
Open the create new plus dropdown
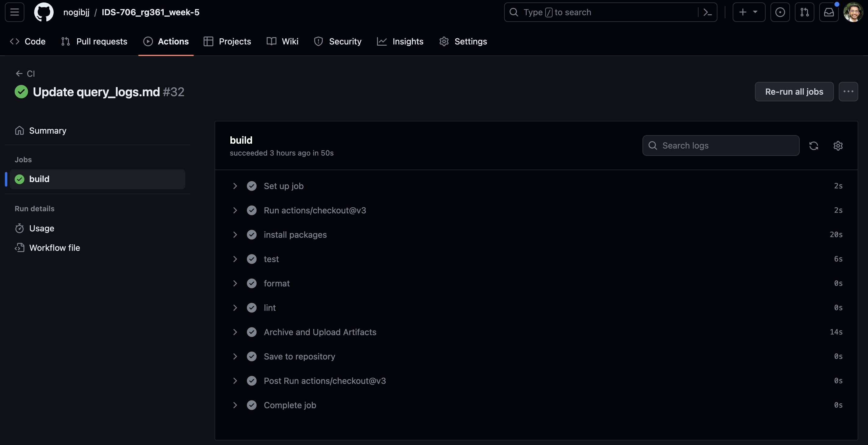(749, 12)
